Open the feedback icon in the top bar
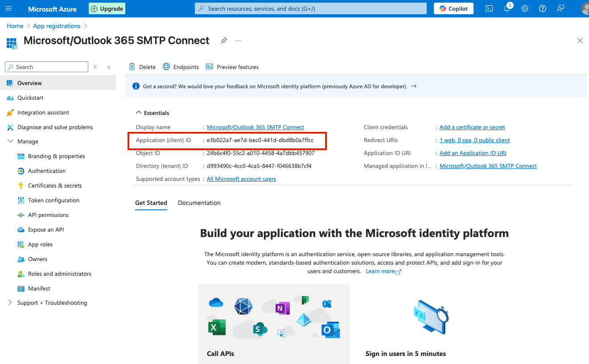 (x=560, y=8)
